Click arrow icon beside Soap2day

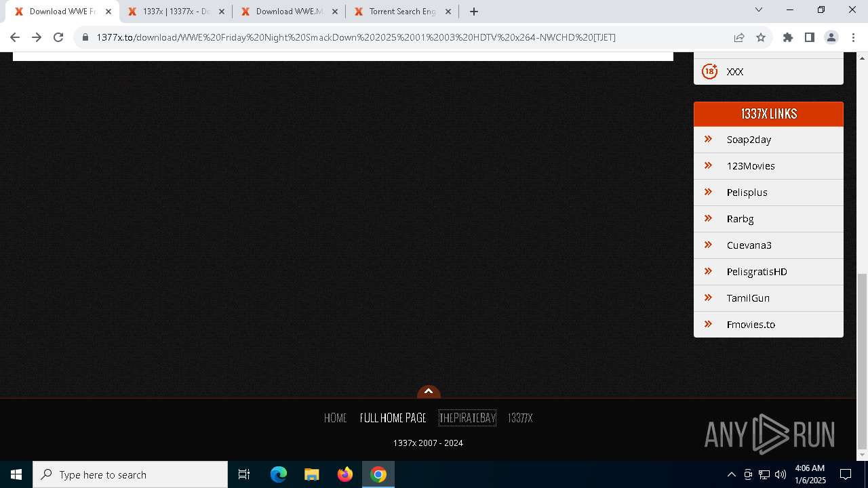[x=708, y=139]
